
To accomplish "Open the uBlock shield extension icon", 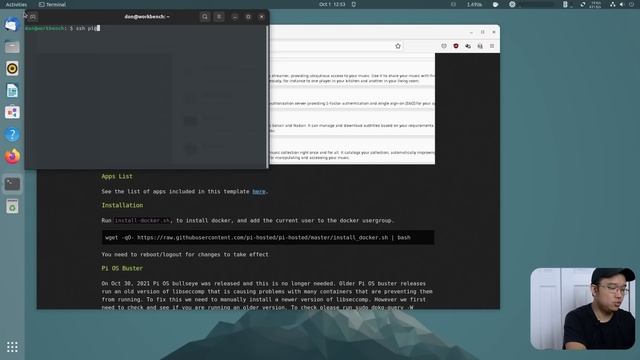I will pyautogui.click(x=456, y=46).
